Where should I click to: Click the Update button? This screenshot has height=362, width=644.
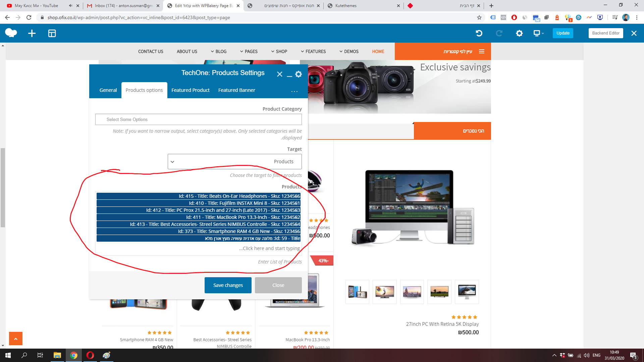563,33
